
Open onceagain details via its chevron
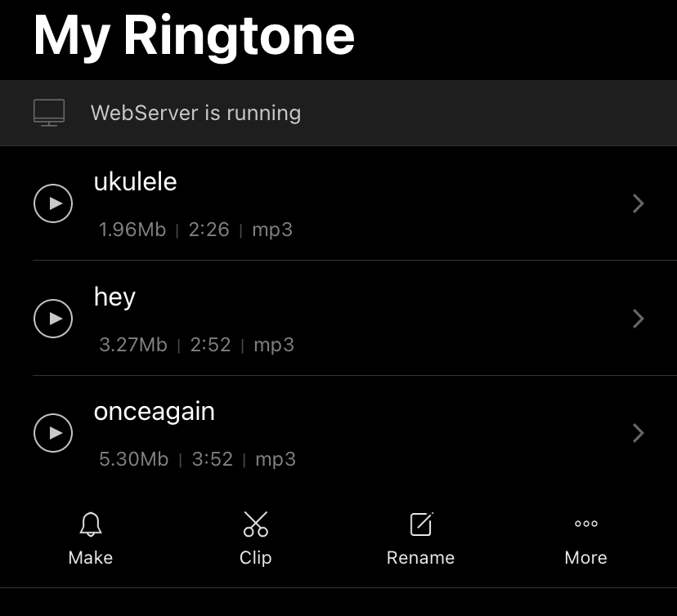coord(639,433)
